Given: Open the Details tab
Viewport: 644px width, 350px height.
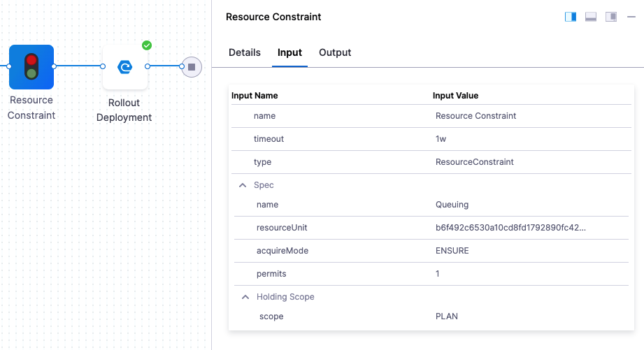Looking at the screenshot, I should point(245,52).
